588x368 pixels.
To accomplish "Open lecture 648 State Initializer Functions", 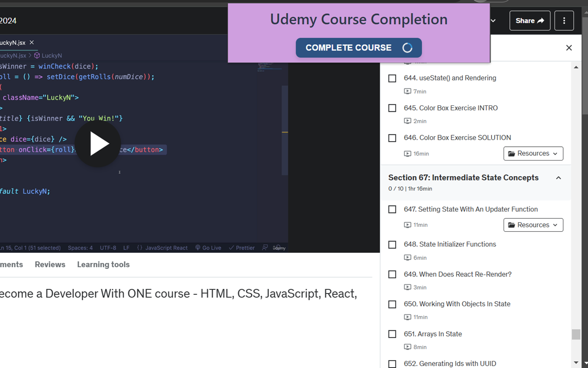I will 450,244.
